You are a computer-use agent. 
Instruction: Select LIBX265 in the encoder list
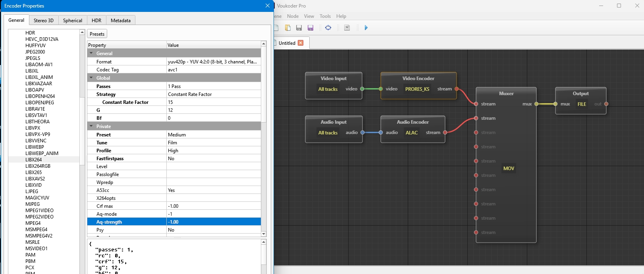point(34,172)
